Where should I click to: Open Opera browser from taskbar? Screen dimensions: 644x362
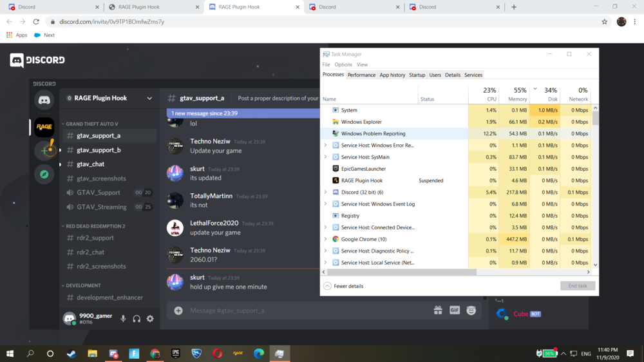217,354
